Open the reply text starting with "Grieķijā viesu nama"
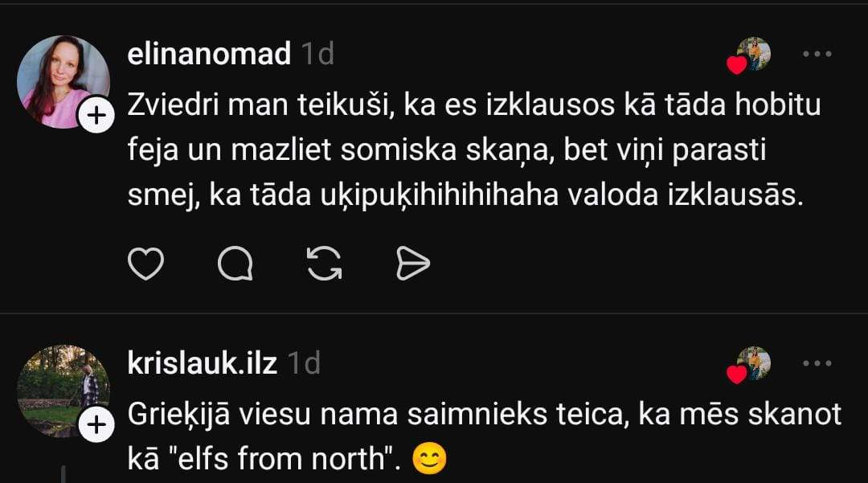Viewport: 868px width, 483px height. point(482,415)
